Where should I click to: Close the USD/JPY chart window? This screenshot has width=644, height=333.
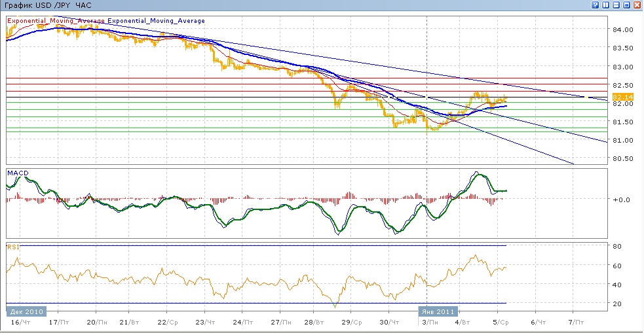[x=637, y=5]
